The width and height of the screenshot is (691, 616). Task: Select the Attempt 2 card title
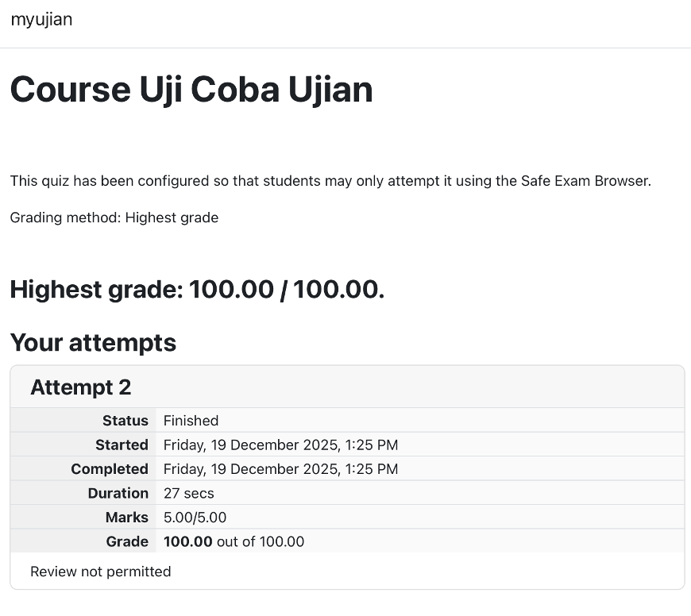81,387
